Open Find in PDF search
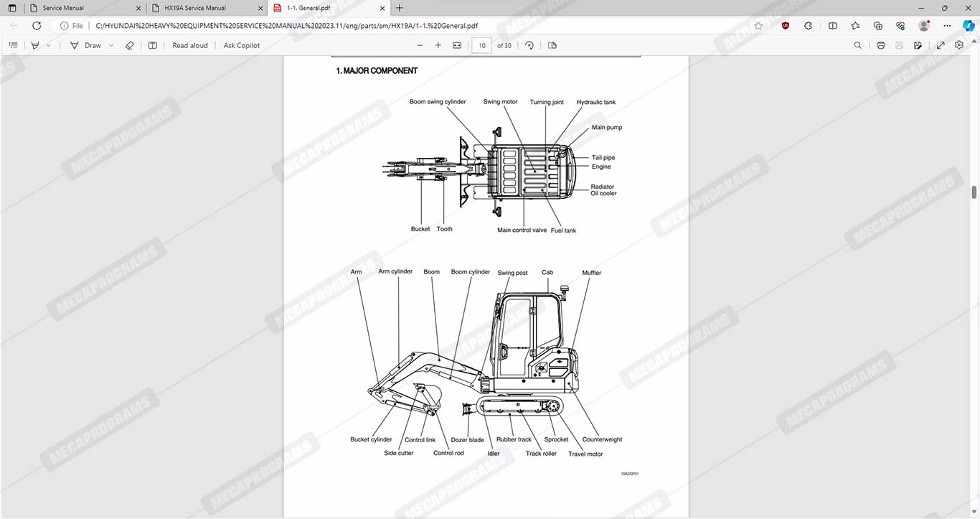The width and height of the screenshot is (980, 519). [857, 45]
